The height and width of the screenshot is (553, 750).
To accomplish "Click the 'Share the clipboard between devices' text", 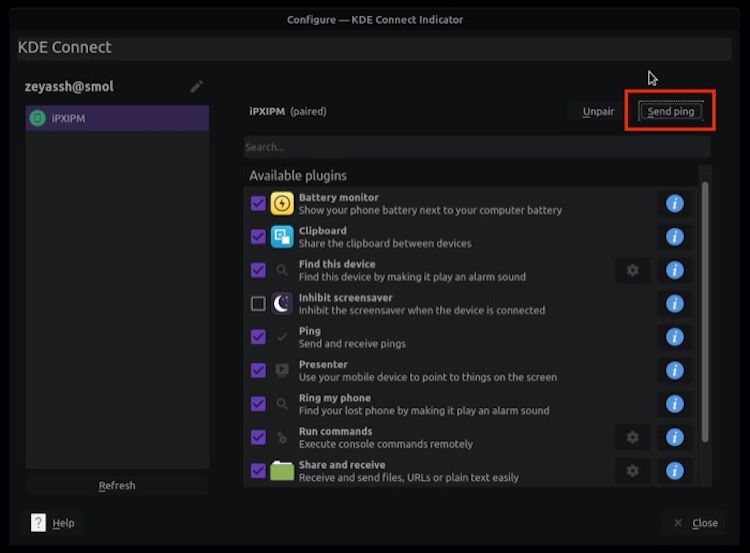I will [385, 243].
